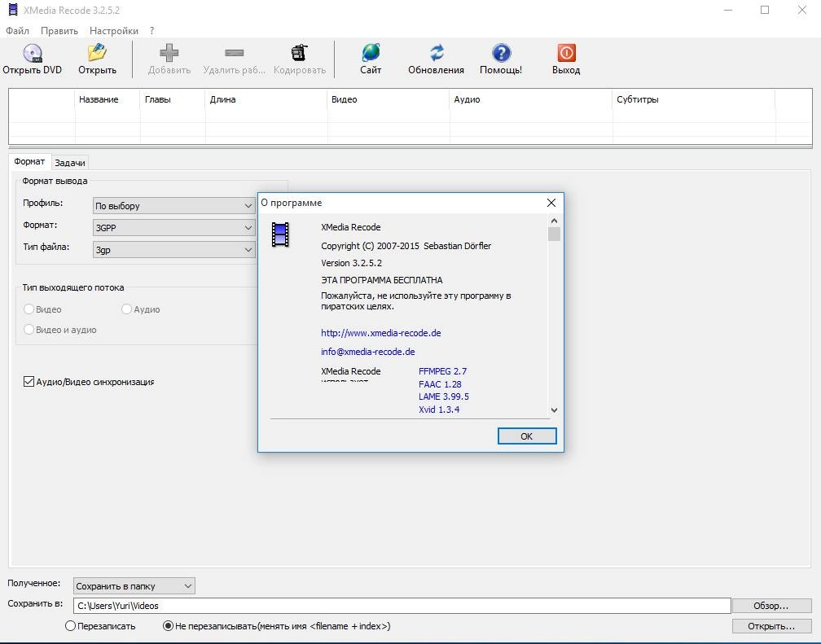The height and width of the screenshot is (644, 821).
Task: Open the Сохранить в папку dropdown
Action: [134, 586]
